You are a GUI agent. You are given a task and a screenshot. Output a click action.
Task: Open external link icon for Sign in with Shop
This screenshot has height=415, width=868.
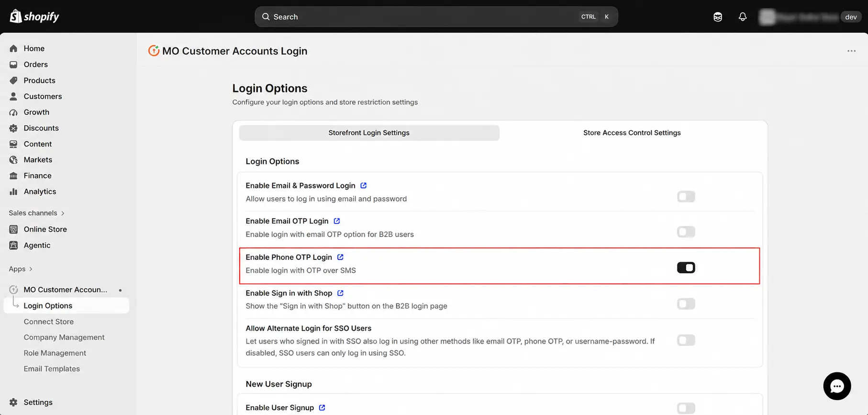pyautogui.click(x=340, y=293)
